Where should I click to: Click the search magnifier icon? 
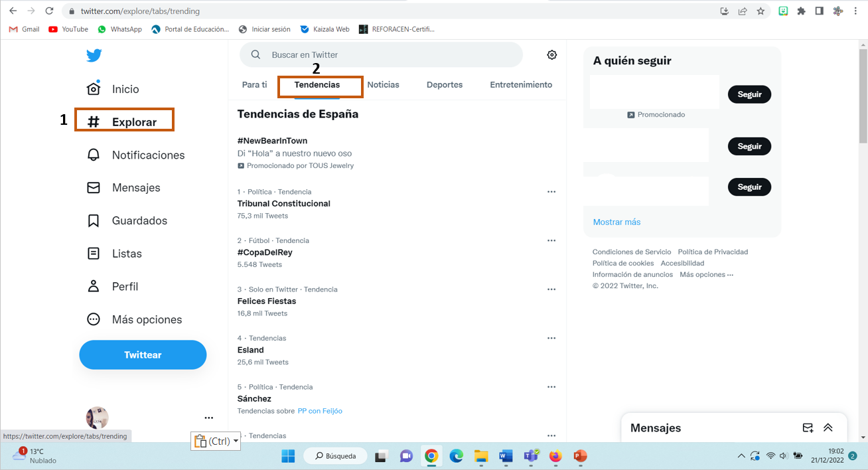tap(255, 55)
